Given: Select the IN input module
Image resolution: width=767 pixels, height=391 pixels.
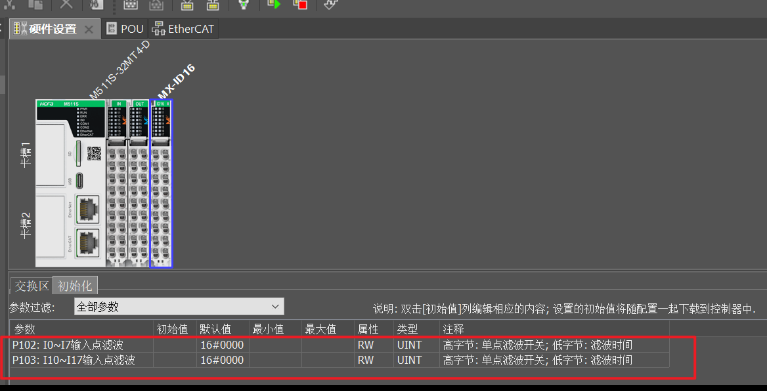Looking at the screenshot, I should 117,183.
